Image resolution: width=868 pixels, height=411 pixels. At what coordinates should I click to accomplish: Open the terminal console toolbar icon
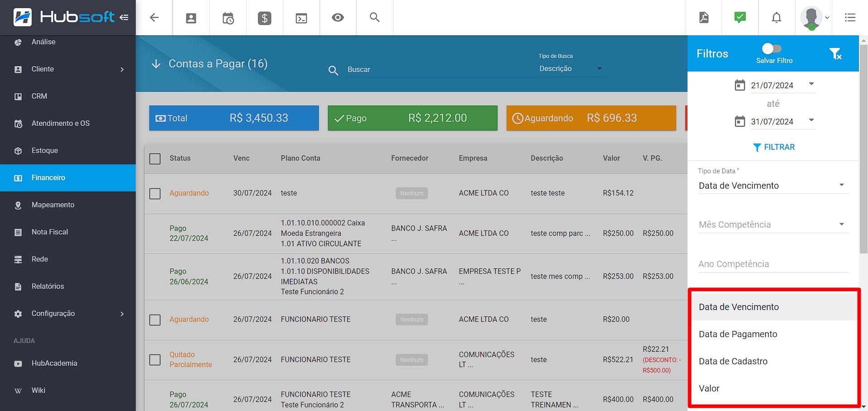tap(301, 18)
